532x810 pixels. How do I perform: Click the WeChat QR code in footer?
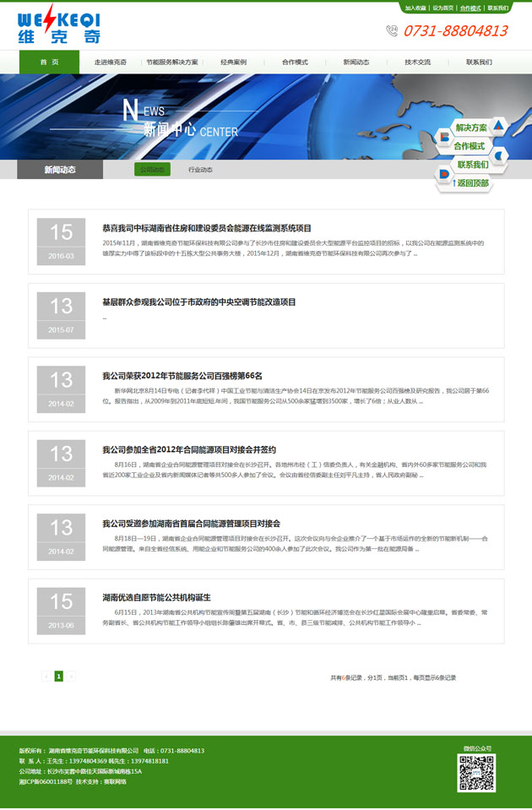click(x=476, y=773)
